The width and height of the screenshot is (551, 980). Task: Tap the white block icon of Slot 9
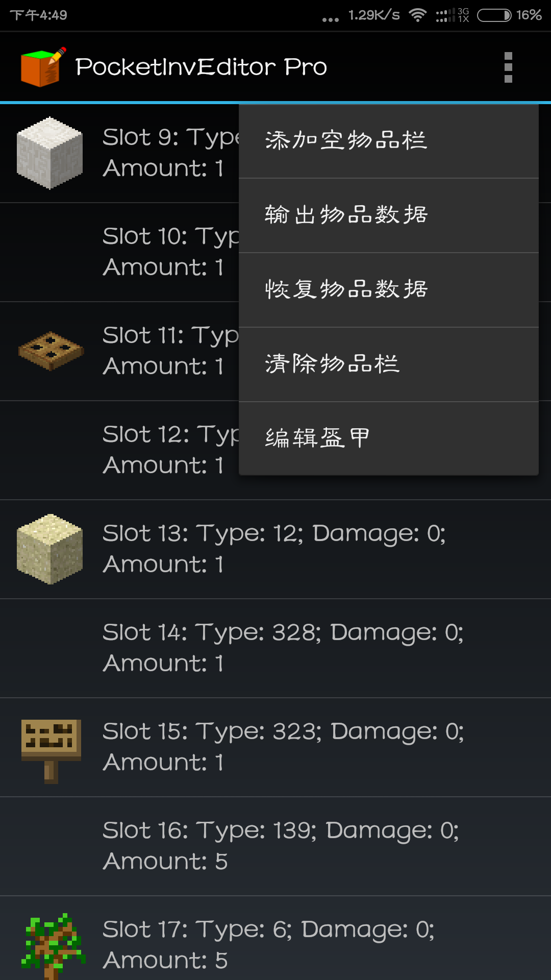click(x=49, y=153)
